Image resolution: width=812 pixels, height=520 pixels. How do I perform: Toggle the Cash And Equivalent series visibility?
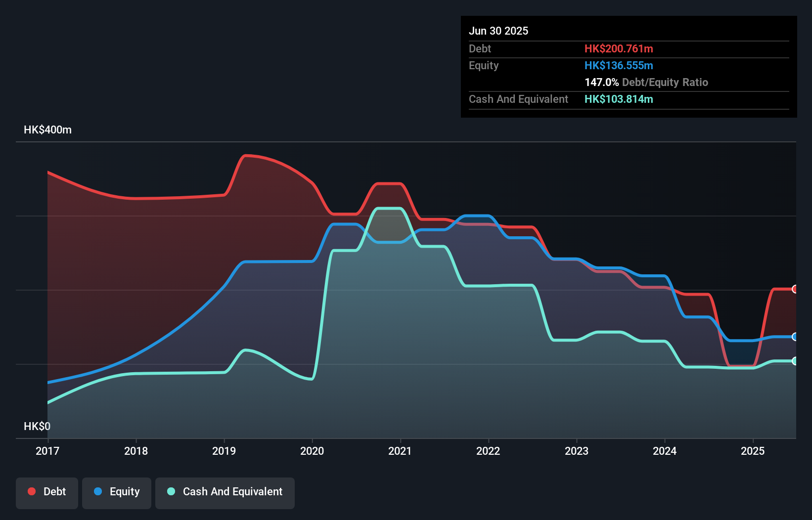[225, 491]
